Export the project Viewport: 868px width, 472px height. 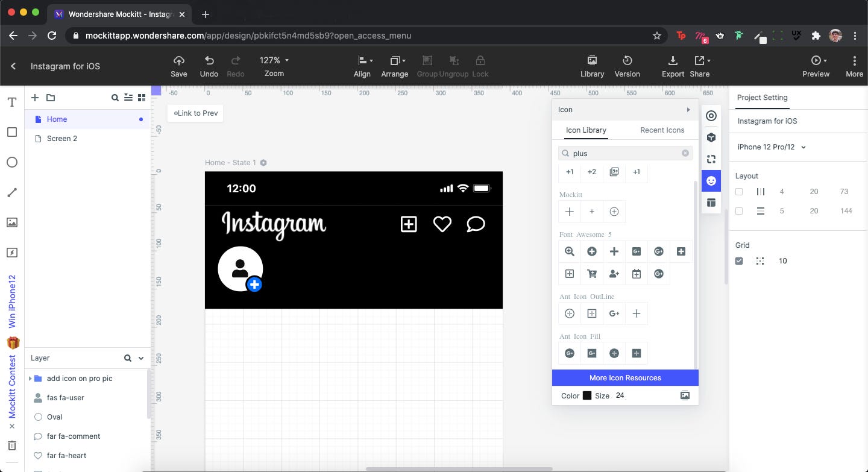673,66
